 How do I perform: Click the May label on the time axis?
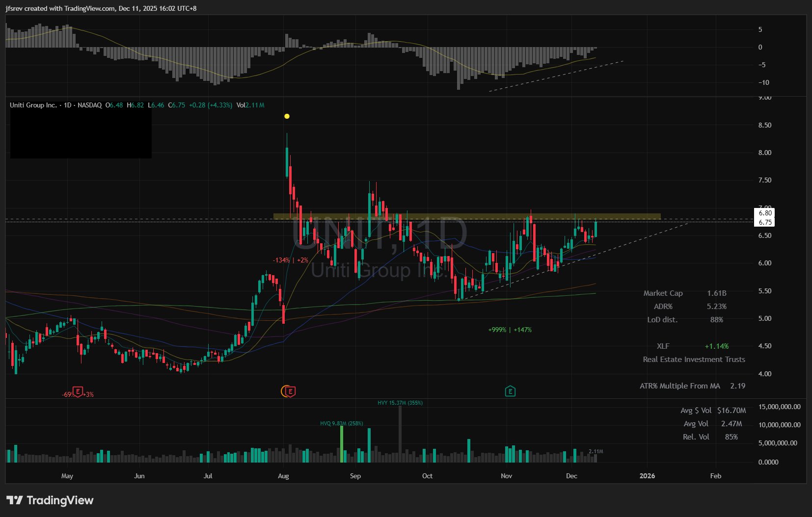tap(67, 476)
